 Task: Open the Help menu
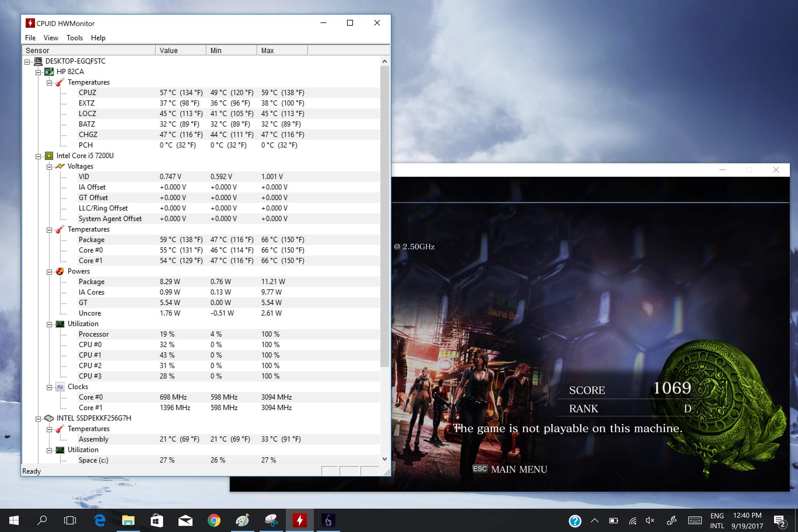(98, 38)
